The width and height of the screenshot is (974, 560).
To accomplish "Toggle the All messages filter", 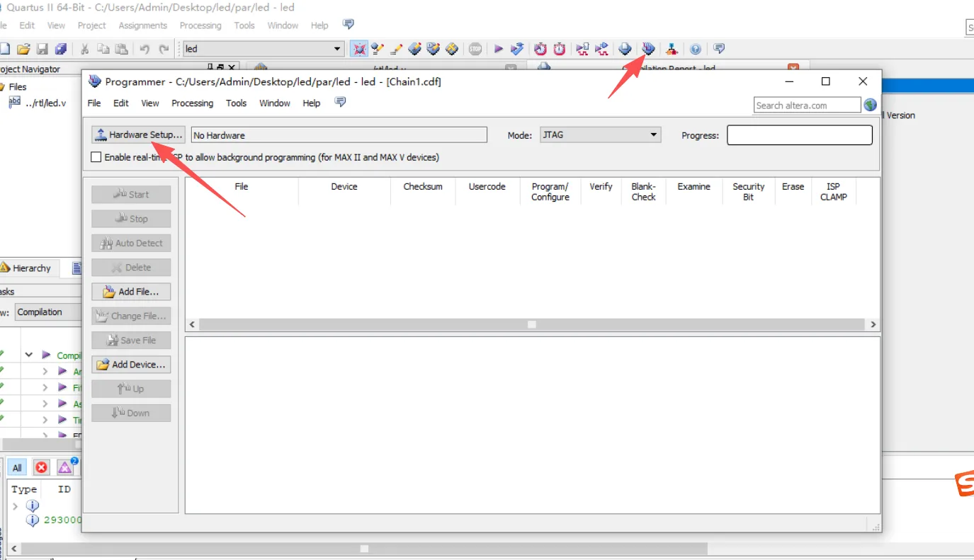I will click(17, 467).
